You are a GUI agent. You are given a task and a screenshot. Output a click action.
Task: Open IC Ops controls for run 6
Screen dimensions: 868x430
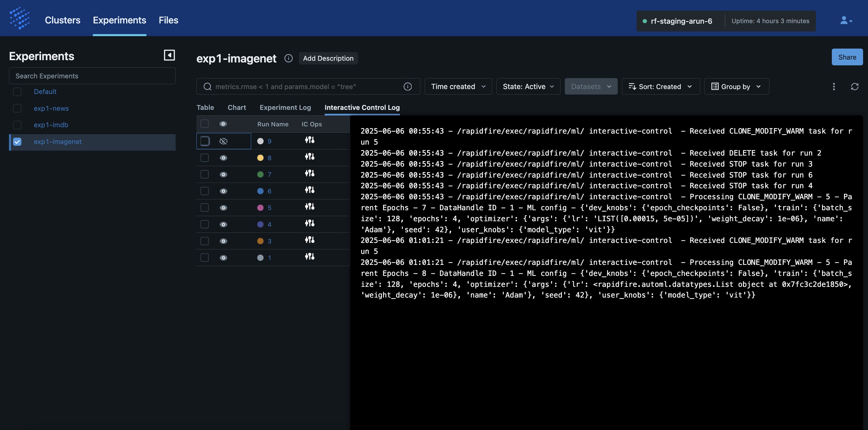point(310,190)
